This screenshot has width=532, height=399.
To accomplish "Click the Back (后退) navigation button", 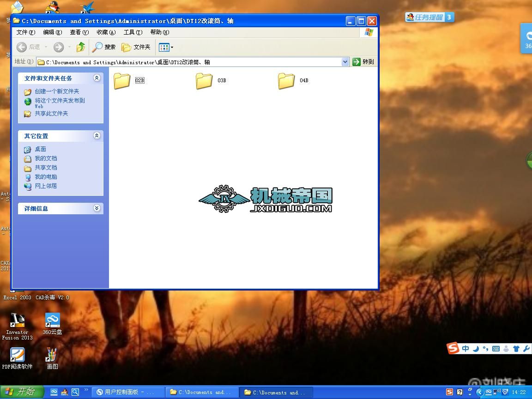I will (x=29, y=47).
